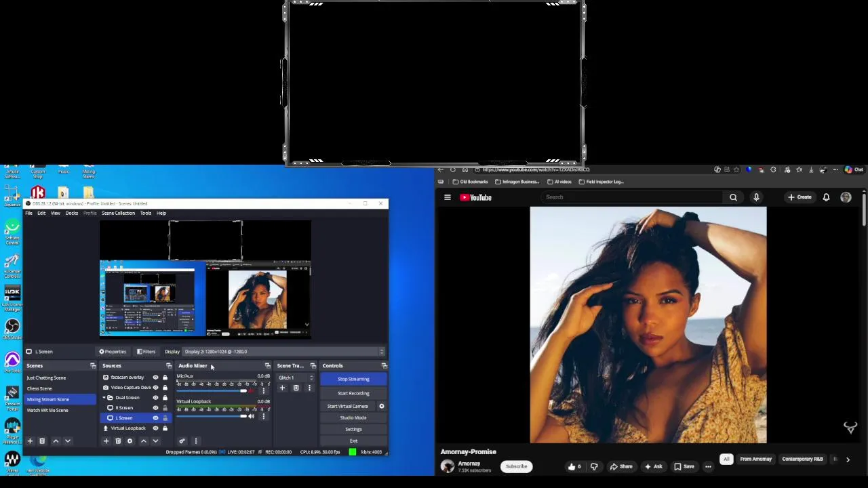
Task: Move the selected scene down
Action: click(68, 441)
